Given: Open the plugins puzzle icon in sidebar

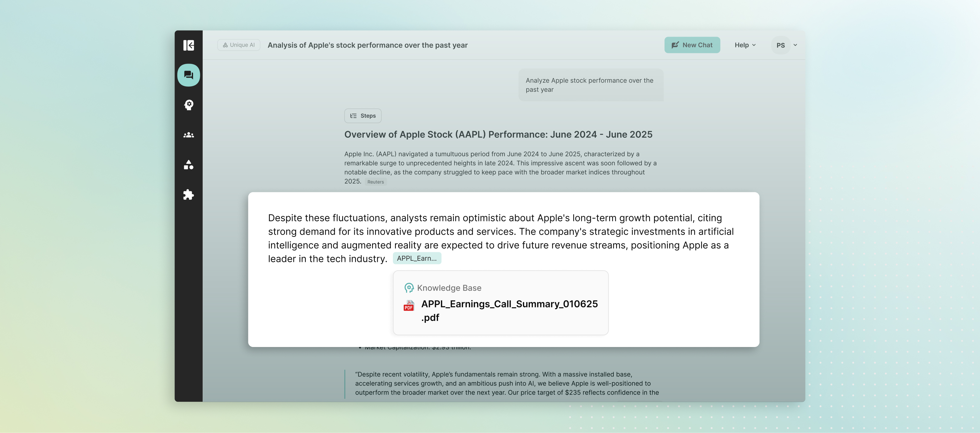Looking at the screenshot, I should pos(189,195).
